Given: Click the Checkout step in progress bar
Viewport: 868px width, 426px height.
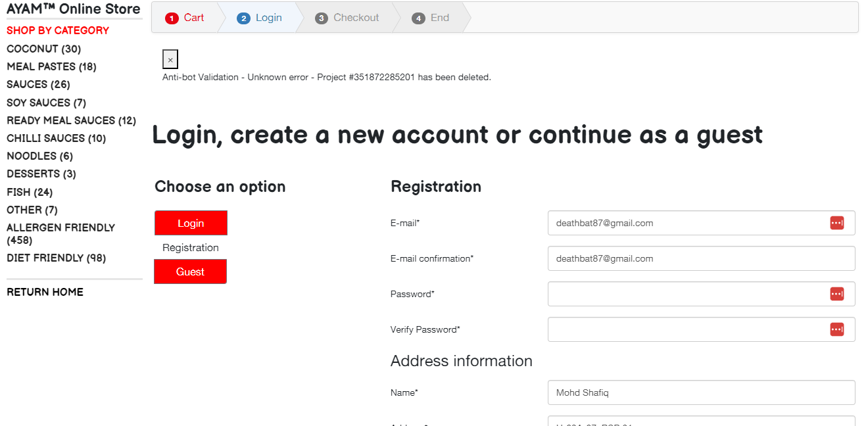Looking at the screenshot, I should (x=347, y=18).
